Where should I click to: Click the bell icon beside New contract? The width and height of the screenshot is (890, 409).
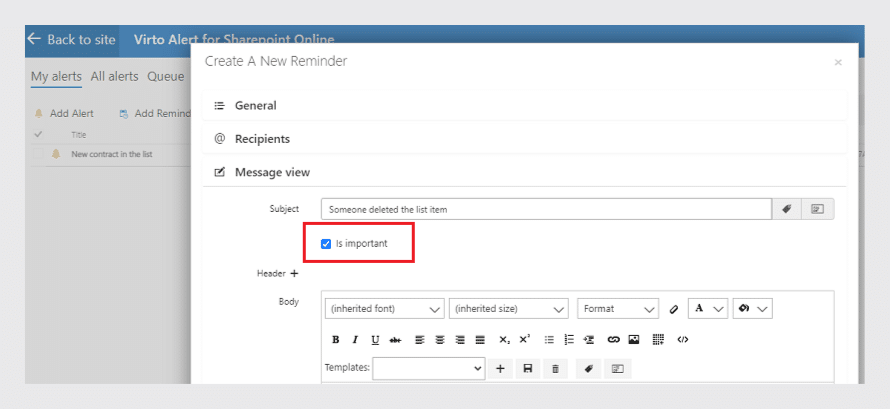coord(56,154)
